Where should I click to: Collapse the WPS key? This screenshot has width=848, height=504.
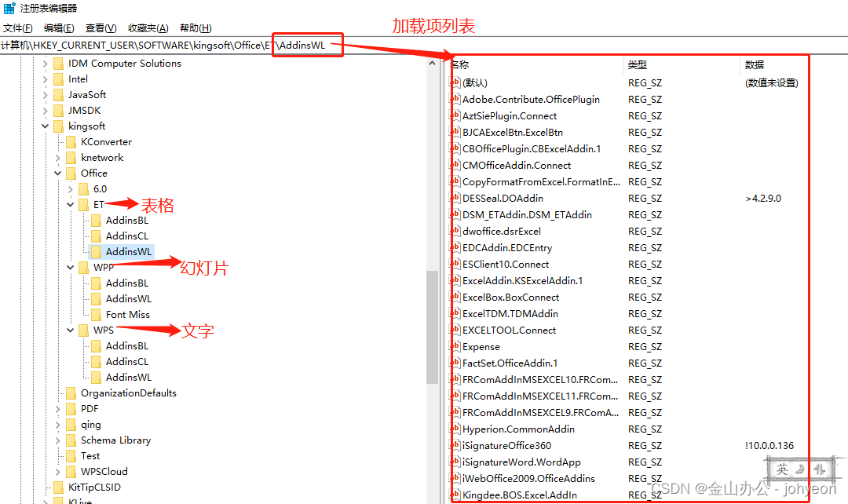click(71, 331)
